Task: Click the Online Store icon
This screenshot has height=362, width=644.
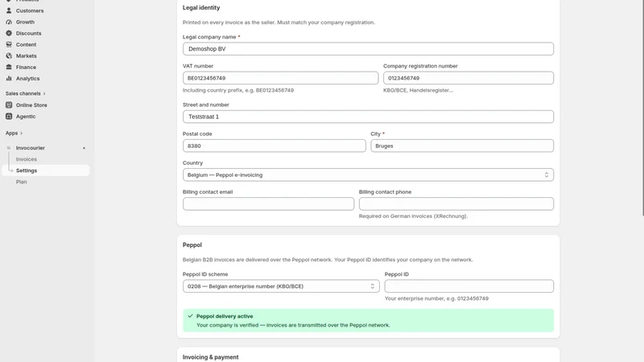Action: click(9, 105)
